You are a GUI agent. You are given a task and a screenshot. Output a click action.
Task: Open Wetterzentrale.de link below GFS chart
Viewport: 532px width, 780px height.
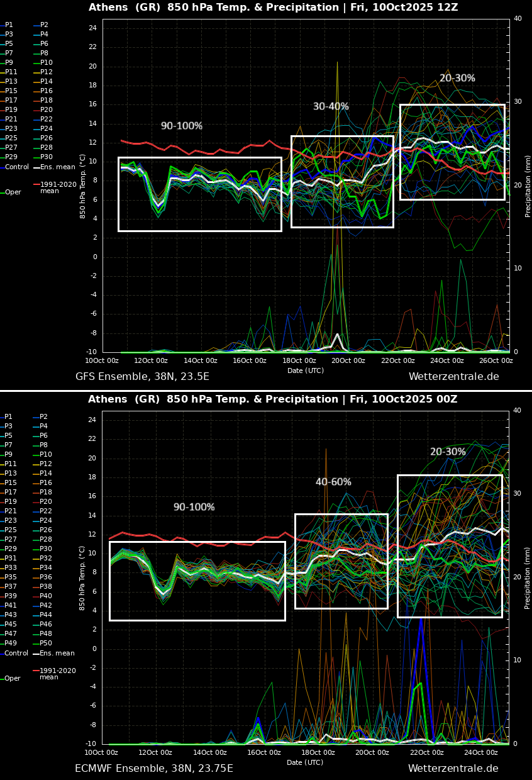point(453,377)
